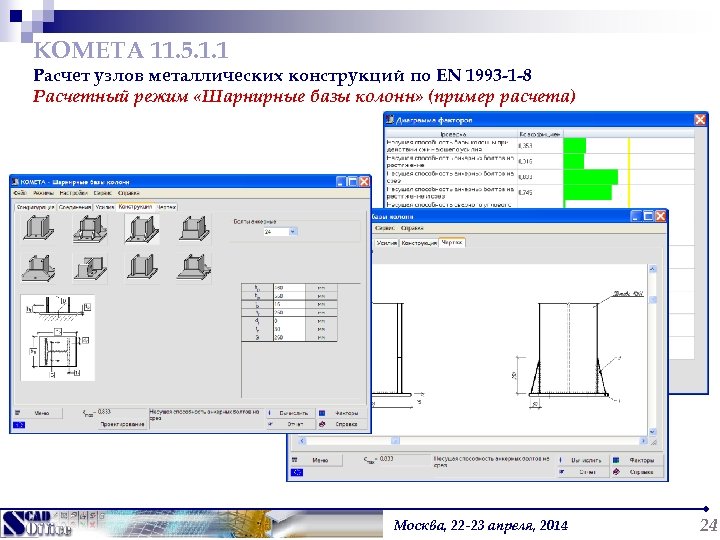
Task: Select third base type in second row
Action: [x=142, y=267]
